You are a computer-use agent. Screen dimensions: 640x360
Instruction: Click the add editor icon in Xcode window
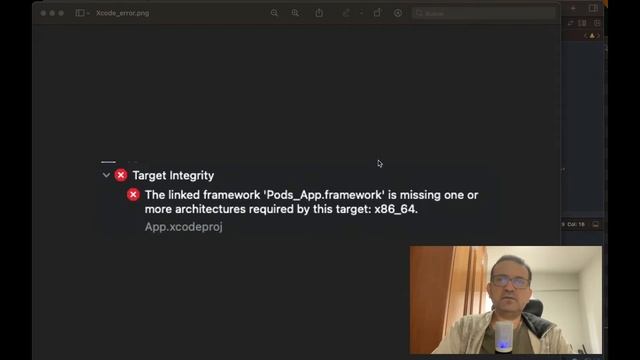(x=597, y=23)
